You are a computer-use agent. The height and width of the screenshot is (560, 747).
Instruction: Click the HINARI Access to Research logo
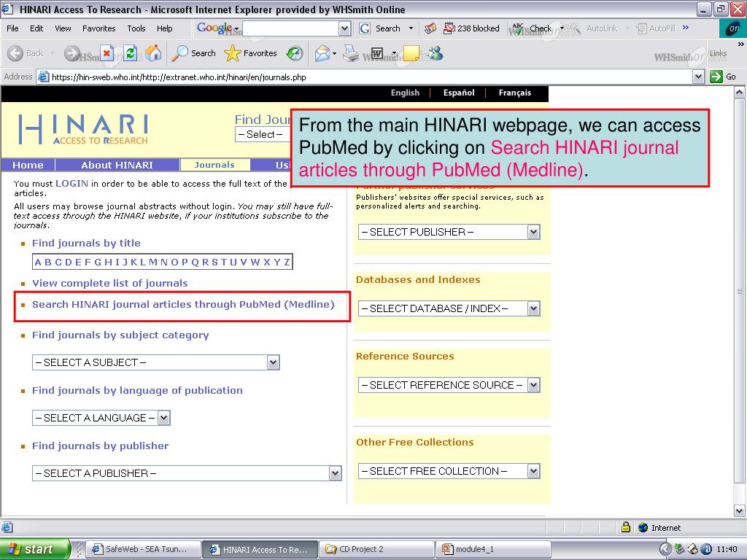[x=83, y=128]
